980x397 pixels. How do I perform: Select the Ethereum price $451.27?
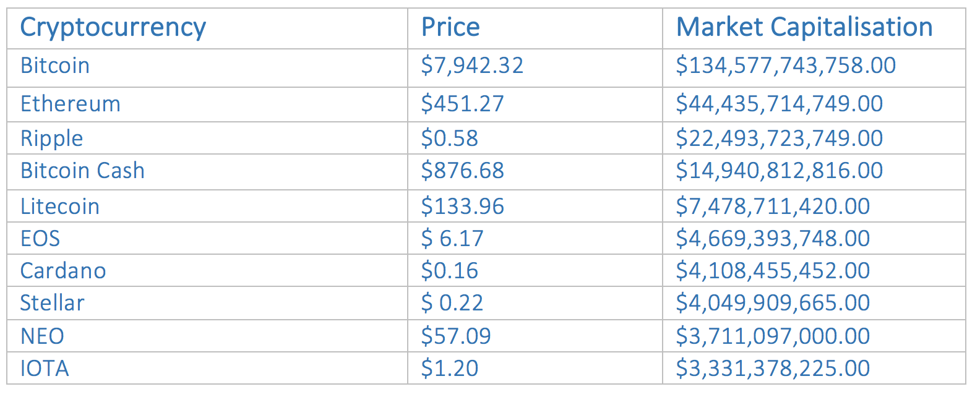462,104
